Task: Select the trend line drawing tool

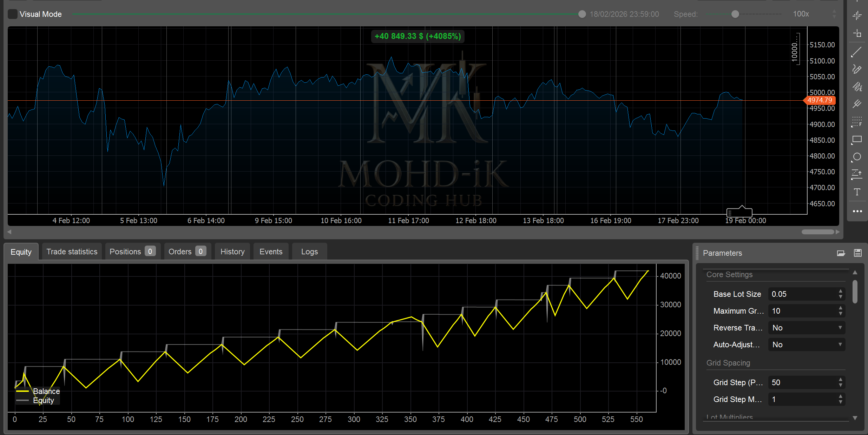Action: point(857,52)
